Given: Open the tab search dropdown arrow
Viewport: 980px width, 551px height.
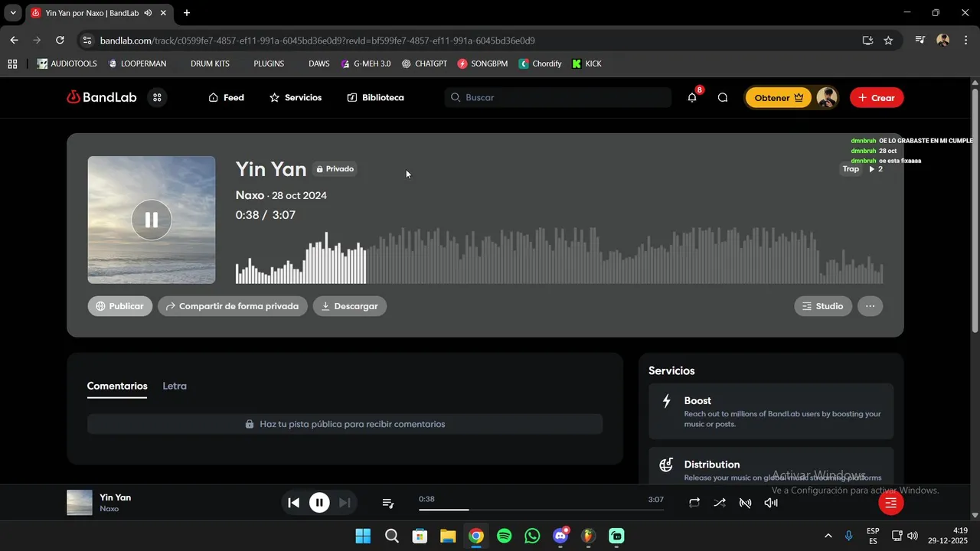Looking at the screenshot, I should 13,13.
